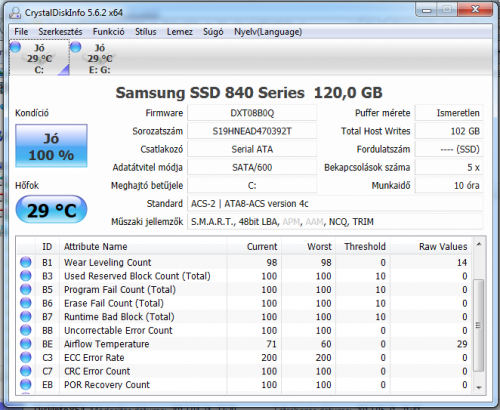Click the Attribute Name column header
This screenshot has width=500, height=410.
143,246
